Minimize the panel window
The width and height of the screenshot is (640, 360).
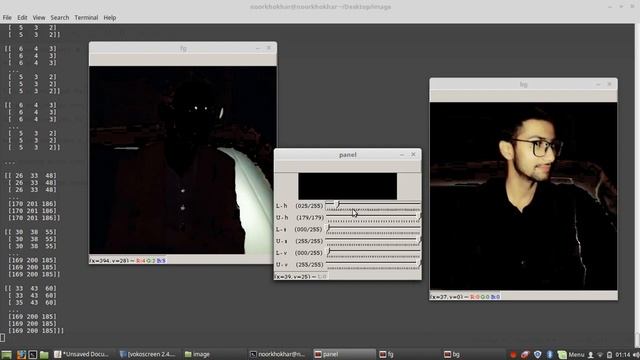tap(402, 155)
